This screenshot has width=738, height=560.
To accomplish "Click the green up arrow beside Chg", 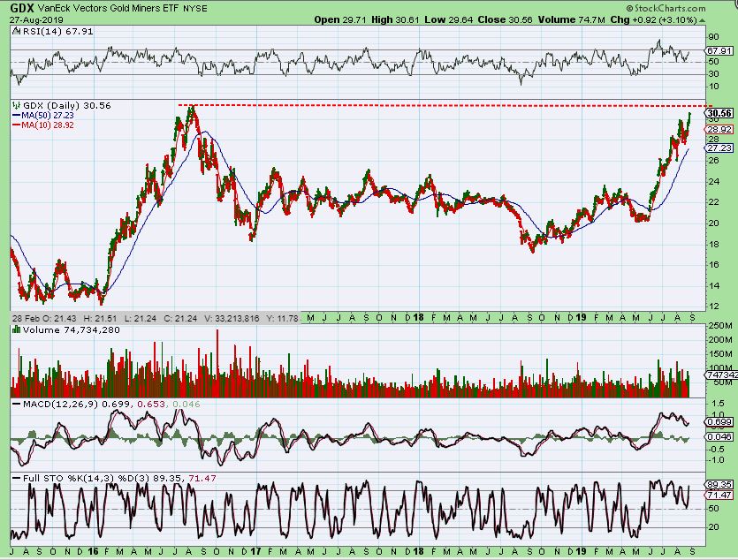I will click(703, 20).
